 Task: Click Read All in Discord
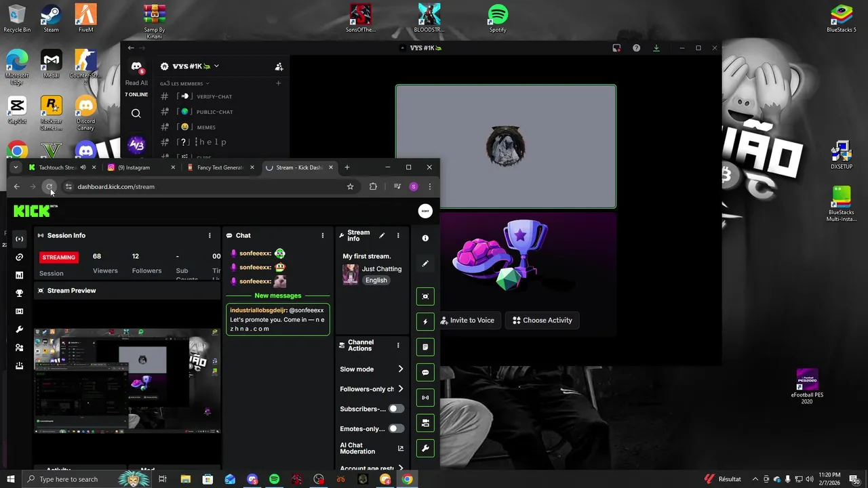click(136, 83)
